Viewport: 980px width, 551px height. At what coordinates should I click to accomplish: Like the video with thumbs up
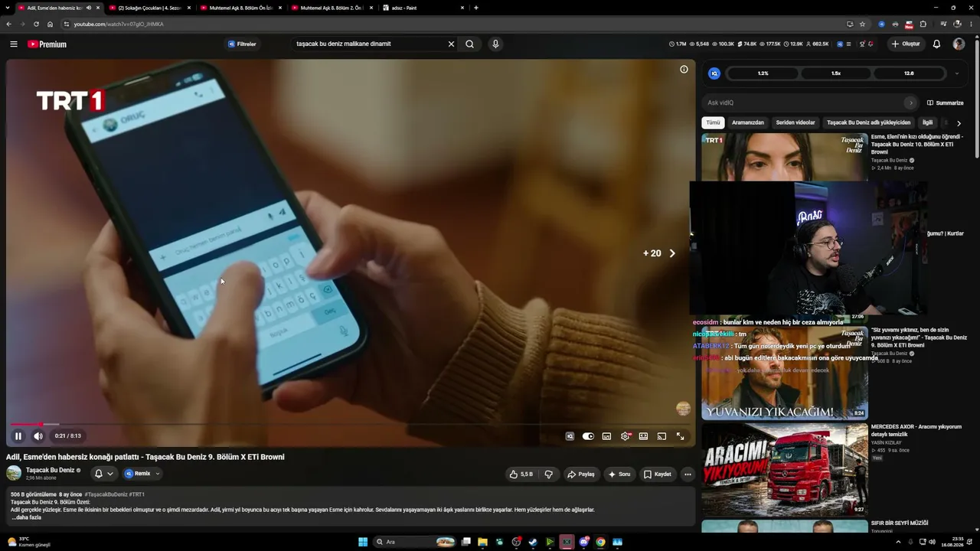coord(521,474)
